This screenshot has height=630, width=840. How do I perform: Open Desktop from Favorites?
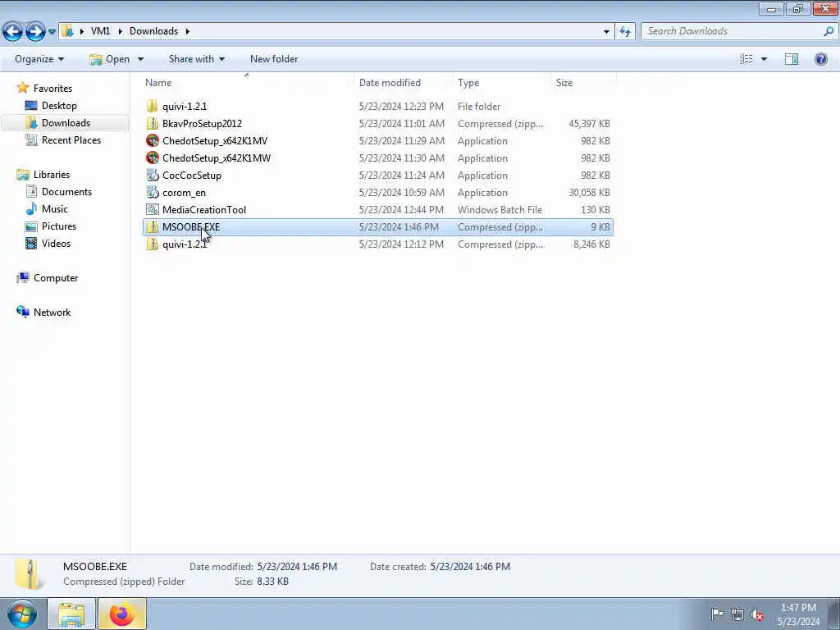point(59,106)
